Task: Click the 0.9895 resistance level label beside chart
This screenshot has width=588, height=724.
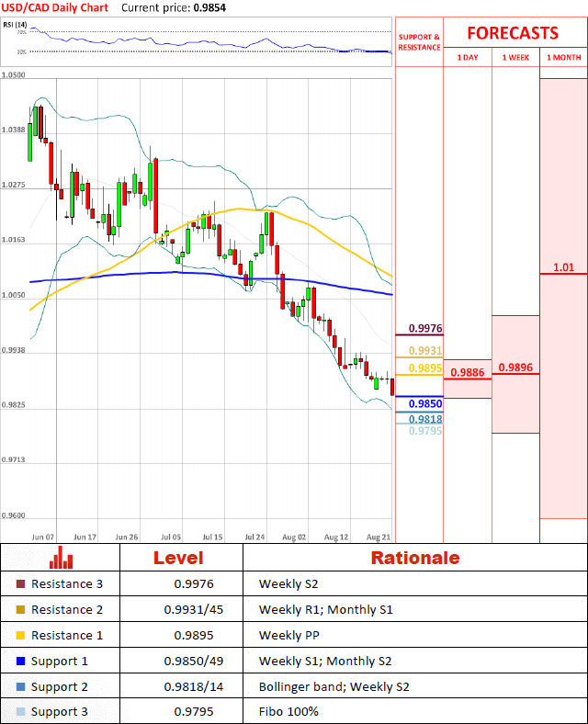Action: point(425,368)
